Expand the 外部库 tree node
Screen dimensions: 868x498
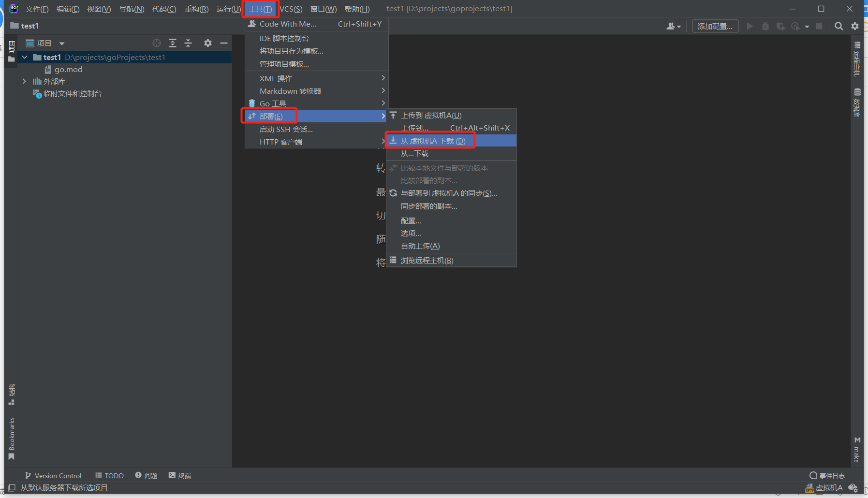coord(25,81)
